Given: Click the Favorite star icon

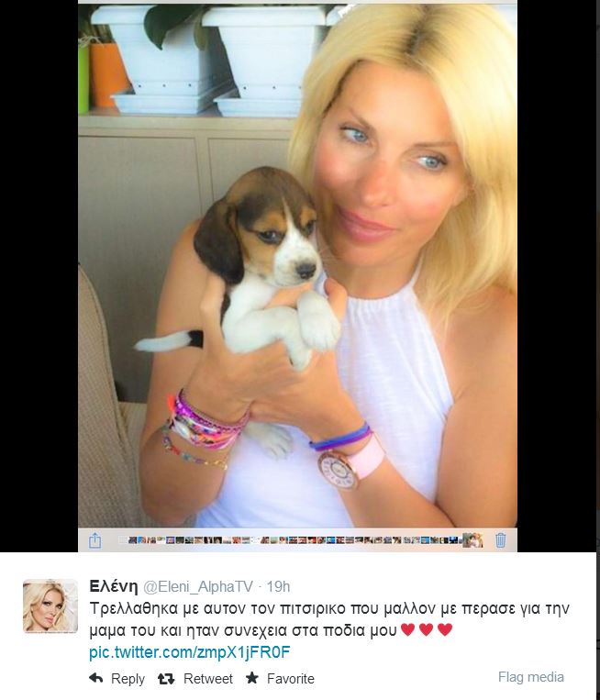Looking at the screenshot, I should coord(252,678).
